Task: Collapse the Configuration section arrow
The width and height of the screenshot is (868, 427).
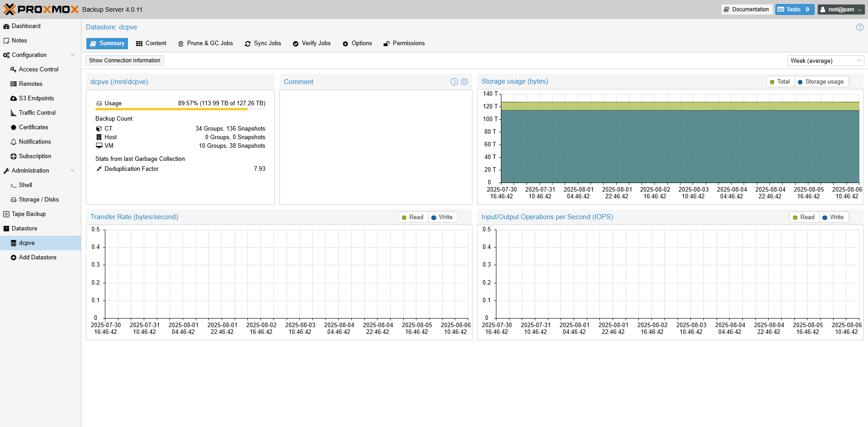Action: pos(72,55)
